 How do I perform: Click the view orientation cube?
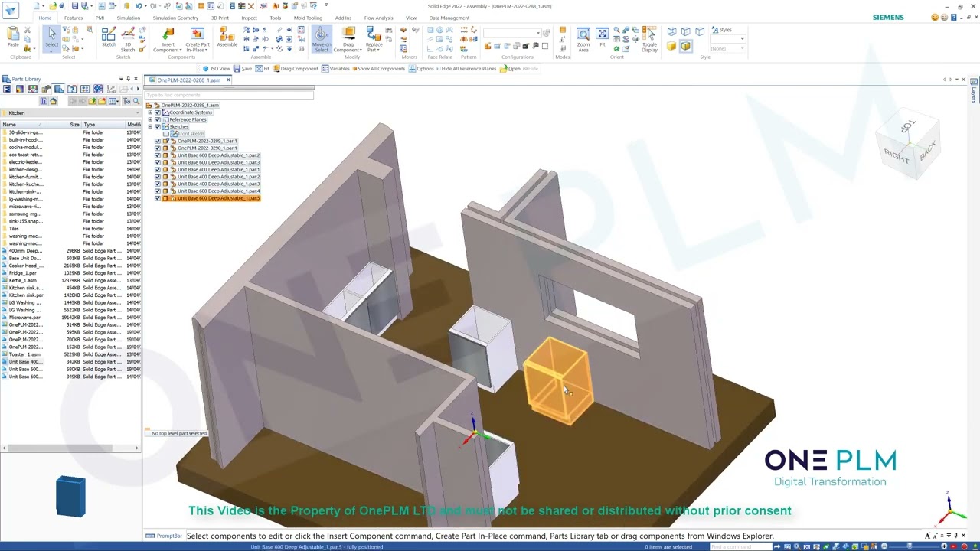(909, 145)
